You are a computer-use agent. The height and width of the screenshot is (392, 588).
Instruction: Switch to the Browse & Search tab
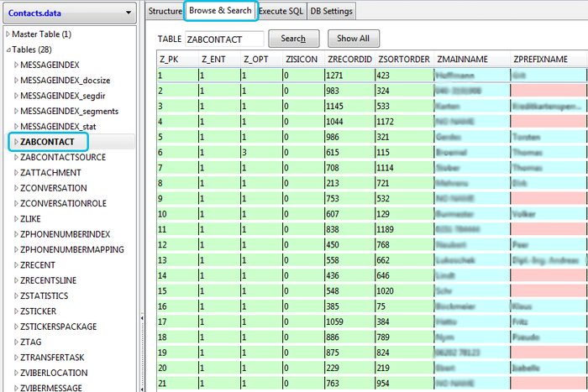click(x=220, y=11)
